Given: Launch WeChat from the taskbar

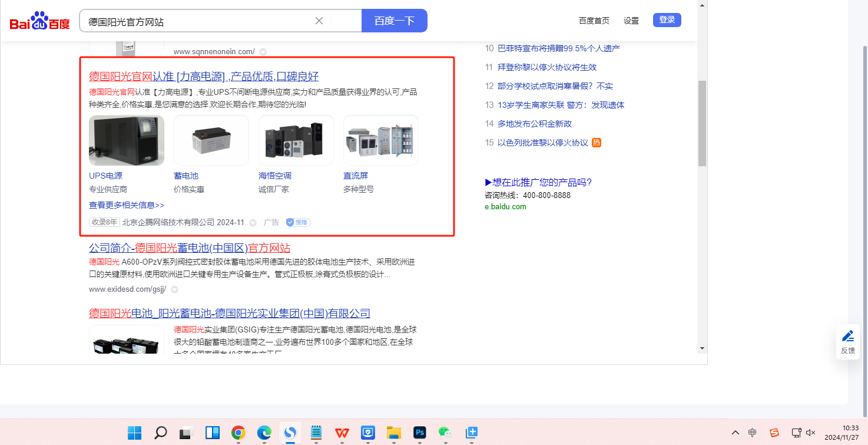Looking at the screenshot, I should [445, 433].
